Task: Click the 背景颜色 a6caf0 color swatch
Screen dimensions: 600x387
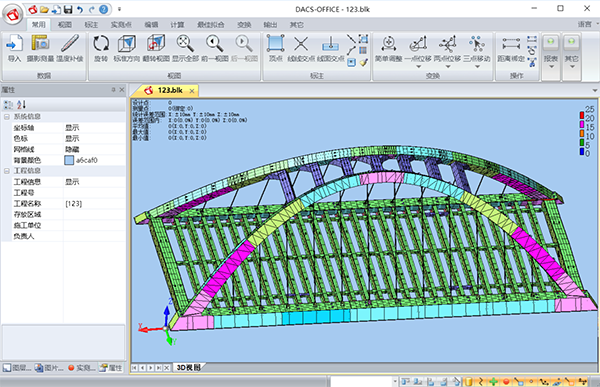Action: point(69,160)
